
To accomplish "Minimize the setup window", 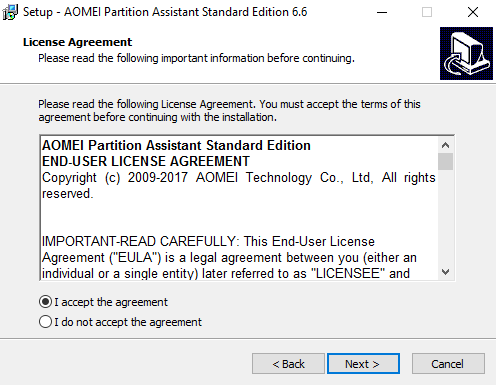I will click(382, 12).
